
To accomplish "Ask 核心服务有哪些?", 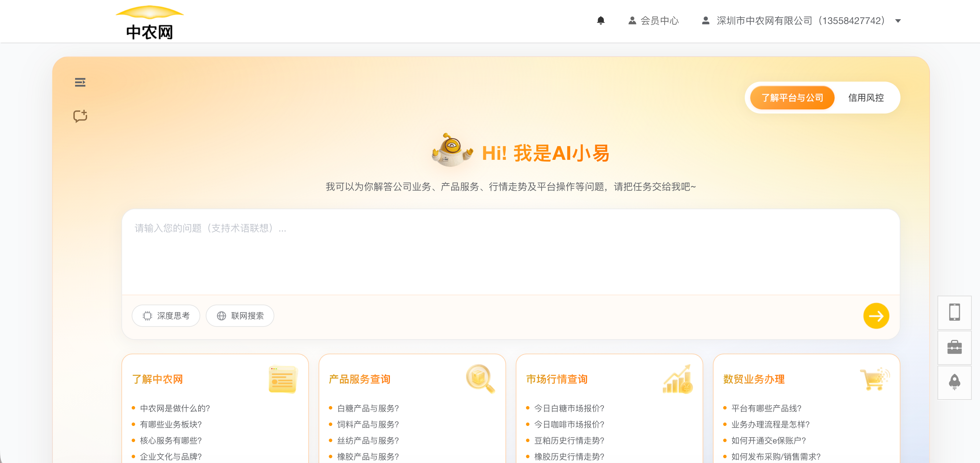I will [171, 440].
